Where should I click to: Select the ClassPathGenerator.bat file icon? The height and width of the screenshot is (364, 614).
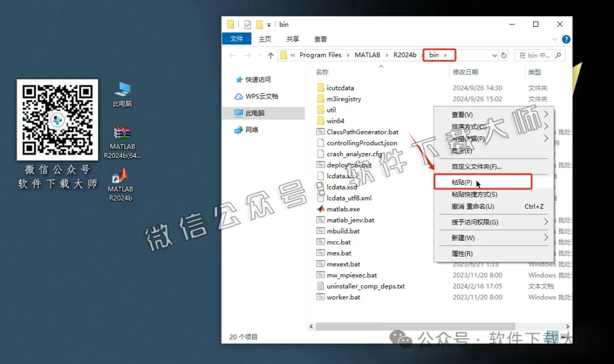tap(321, 132)
